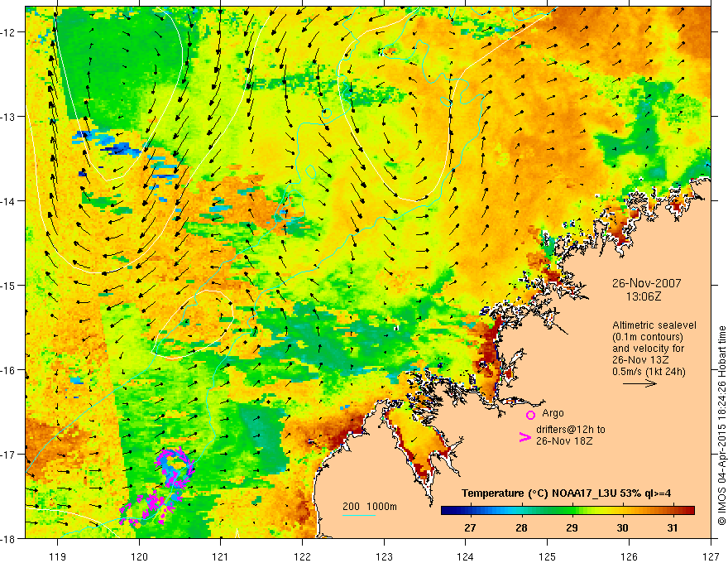This screenshot has height=563, width=728.
Task: Click the latitude axis label -15
Action: pos(8,285)
